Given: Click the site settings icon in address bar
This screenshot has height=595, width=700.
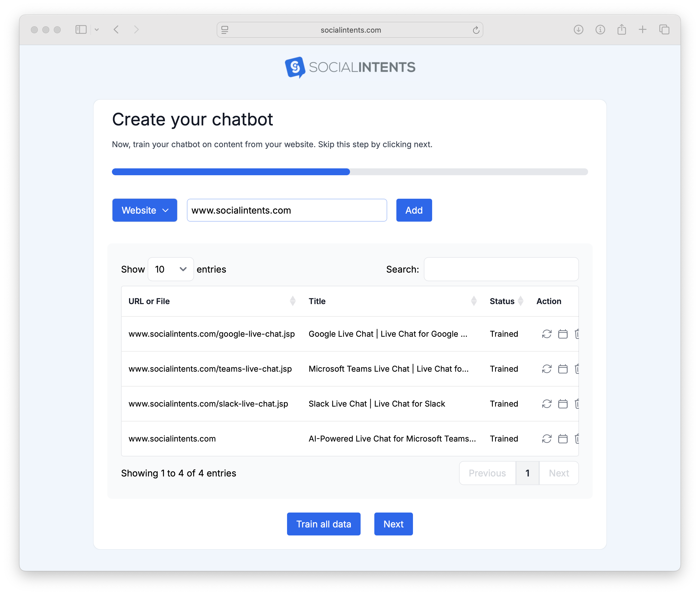Looking at the screenshot, I should pos(225,30).
